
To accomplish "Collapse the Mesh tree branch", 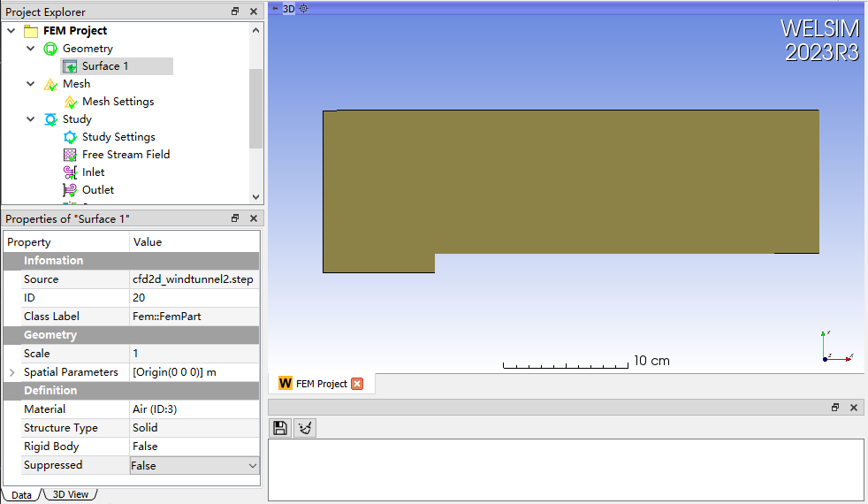I will [x=30, y=84].
